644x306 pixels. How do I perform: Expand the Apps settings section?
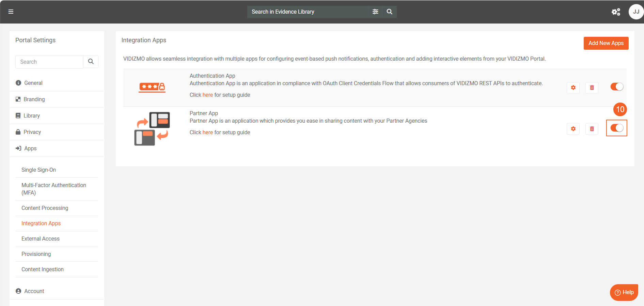(x=30, y=149)
